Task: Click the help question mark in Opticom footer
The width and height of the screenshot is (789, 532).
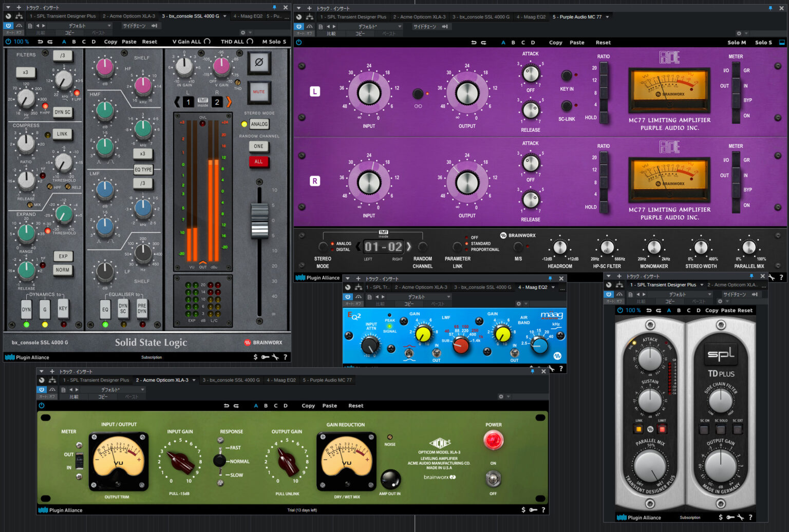Action: (543, 510)
